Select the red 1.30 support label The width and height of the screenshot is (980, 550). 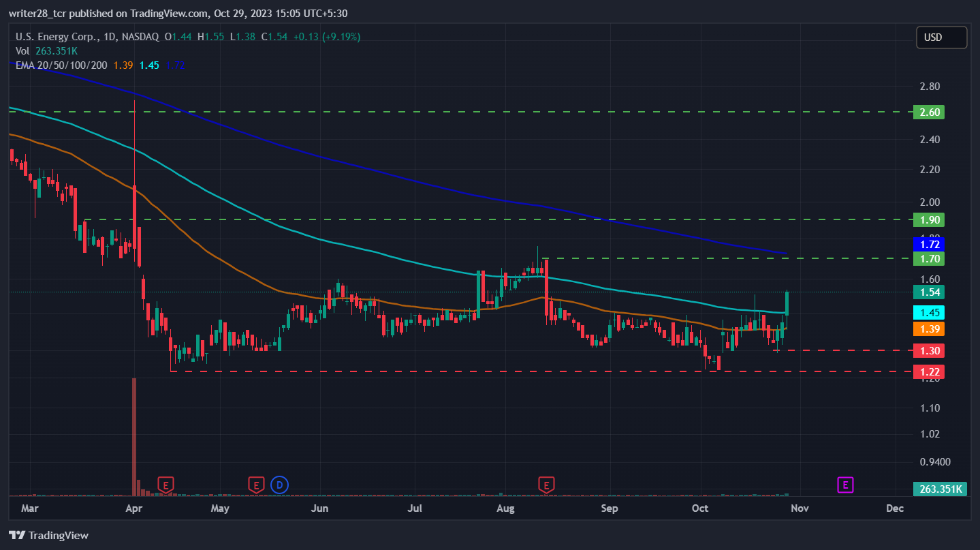(928, 351)
